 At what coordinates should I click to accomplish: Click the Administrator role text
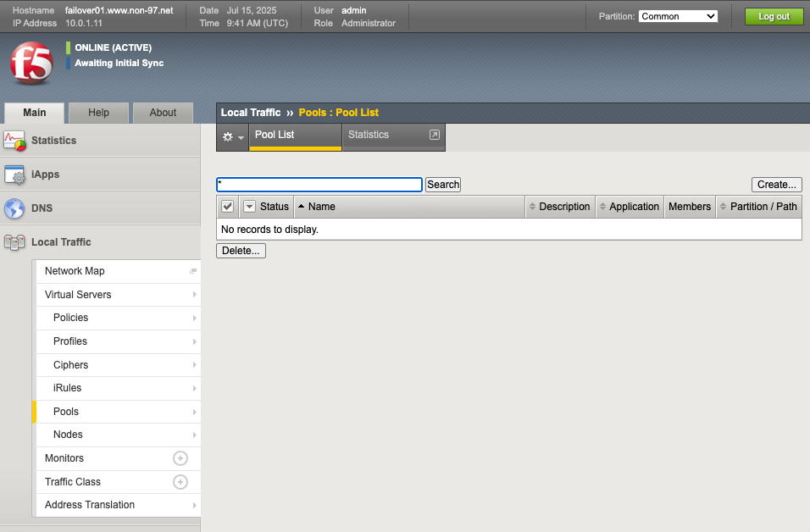click(369, 23)
